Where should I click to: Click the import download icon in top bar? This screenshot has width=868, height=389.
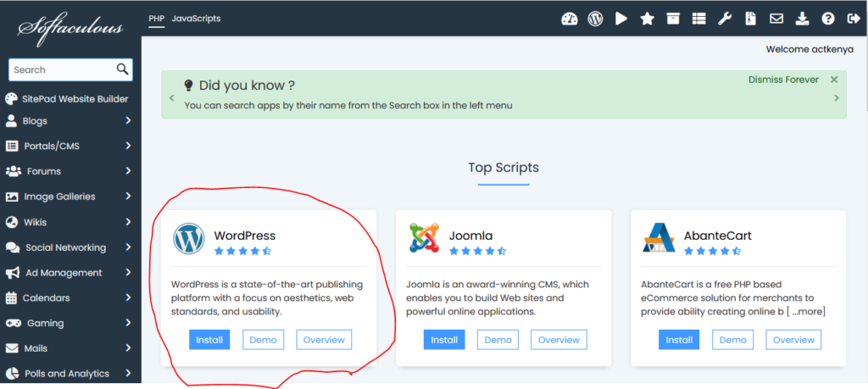[x=802, y=19]
